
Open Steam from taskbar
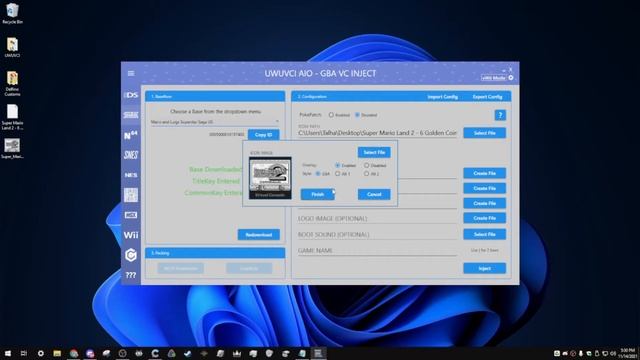point(188,353)
